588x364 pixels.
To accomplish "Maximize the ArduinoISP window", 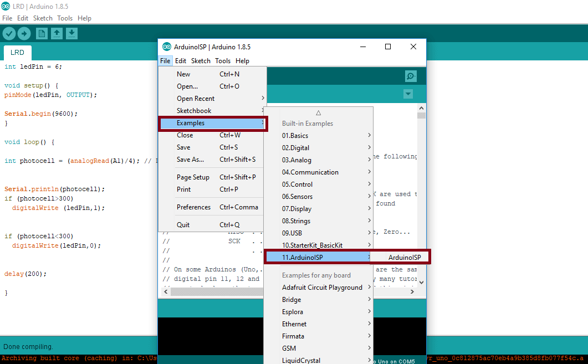I will click(x=388, y=47).
